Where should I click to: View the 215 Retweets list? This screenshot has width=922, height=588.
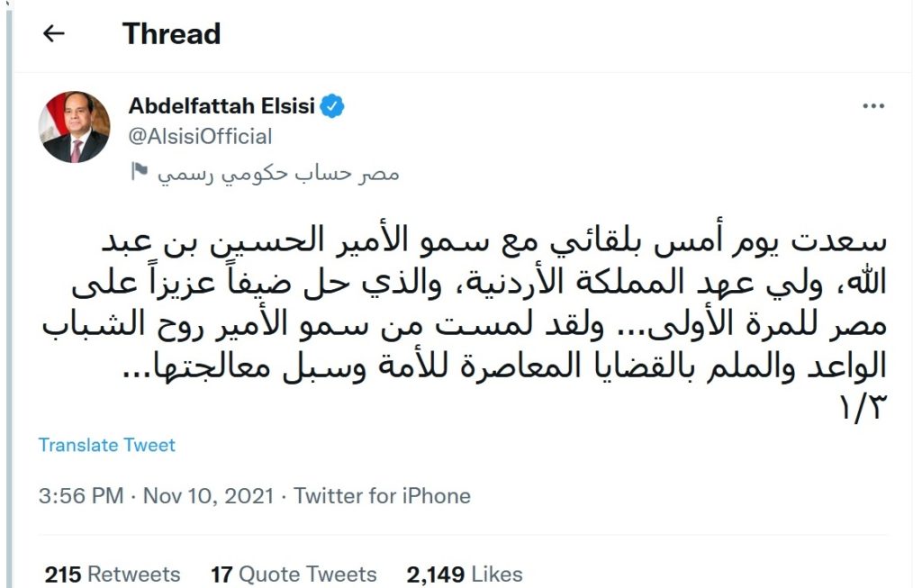[x=113, y=574]
